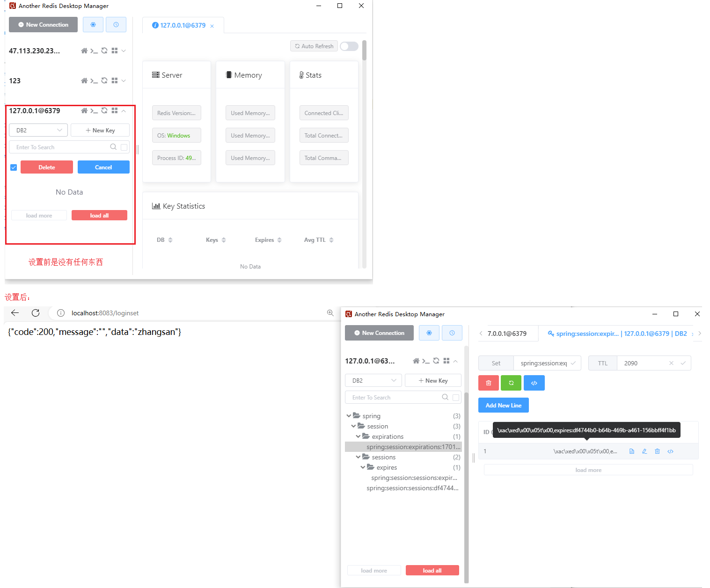The height and width of the screenshot is (588, 710).
Task: Click settings icon in bottom Redis window
Action: [429, 333]
